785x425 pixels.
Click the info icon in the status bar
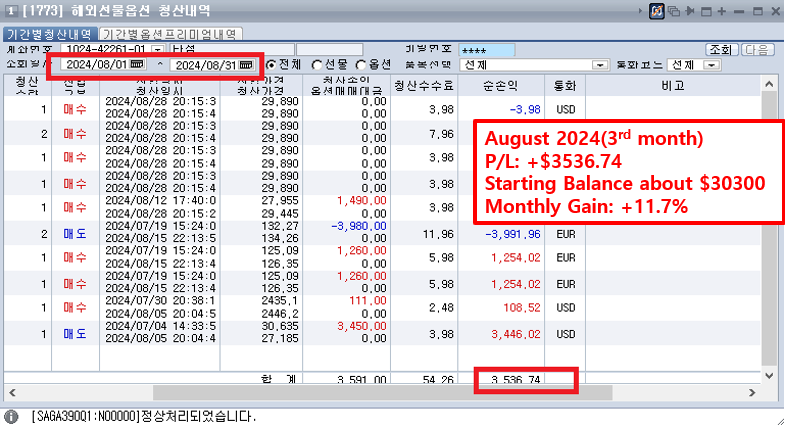tap(11, 416)
